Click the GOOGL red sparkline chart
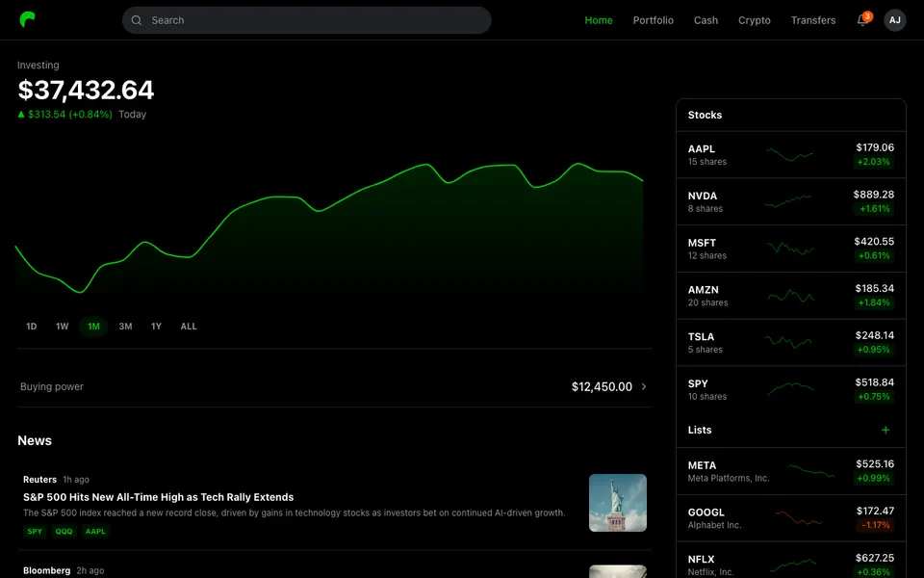This screenshot has width=924, height=578. (x=799, y=518)
